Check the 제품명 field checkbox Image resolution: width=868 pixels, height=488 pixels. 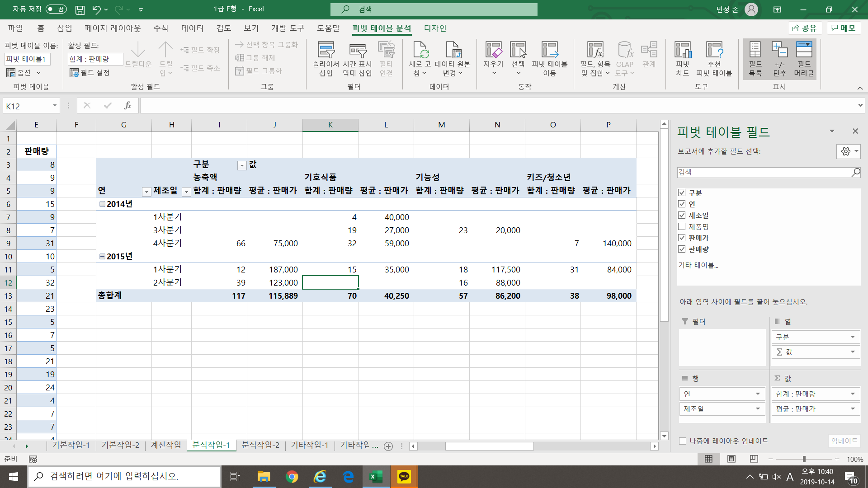click(682, 227)
